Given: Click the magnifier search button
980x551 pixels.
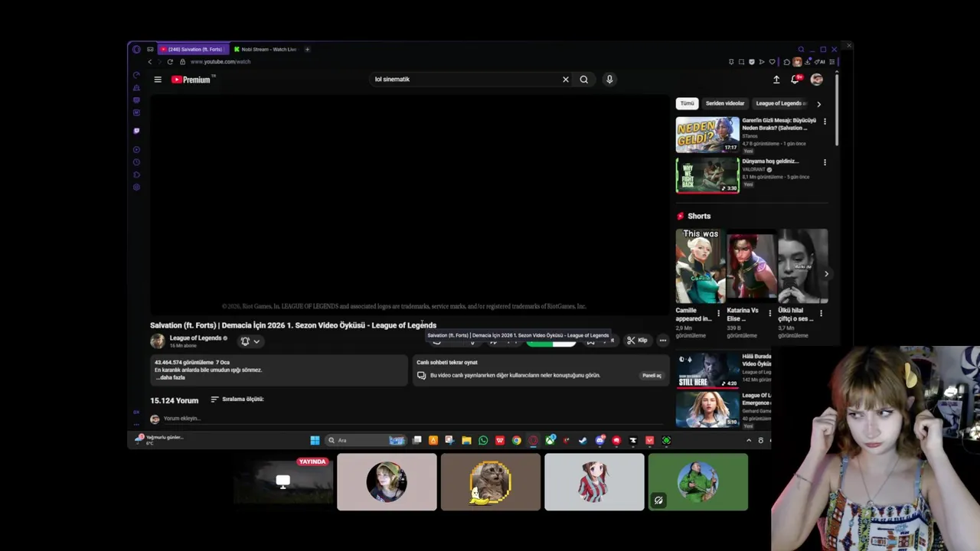Looking at the screenshot, I should point(584,80).
